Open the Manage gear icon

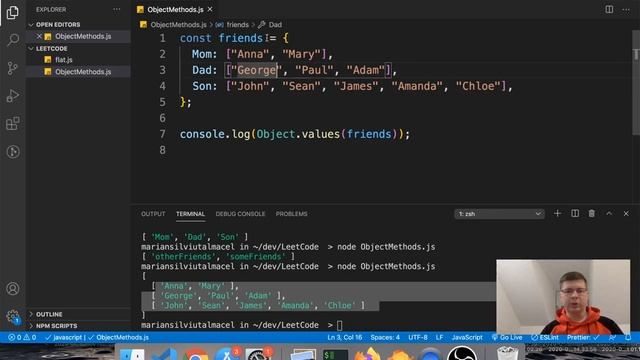tap(13, 316)
